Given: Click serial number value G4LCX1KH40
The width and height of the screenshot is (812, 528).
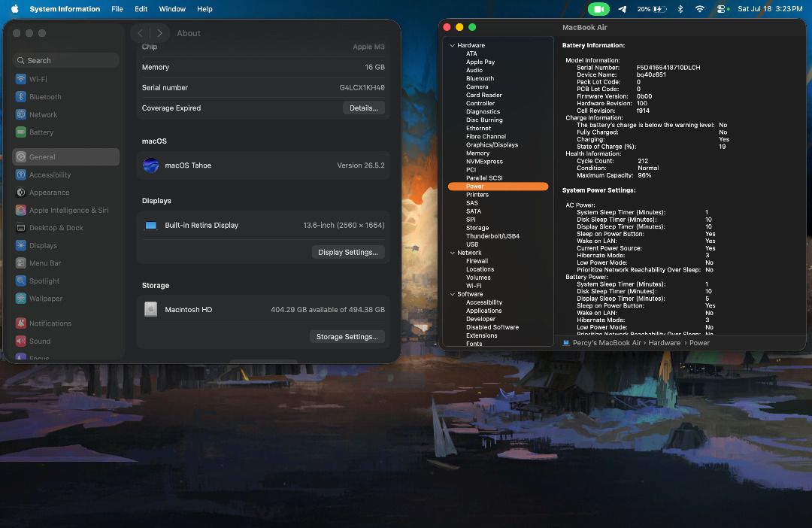Looking at the screenshot, I should (362, 87).
